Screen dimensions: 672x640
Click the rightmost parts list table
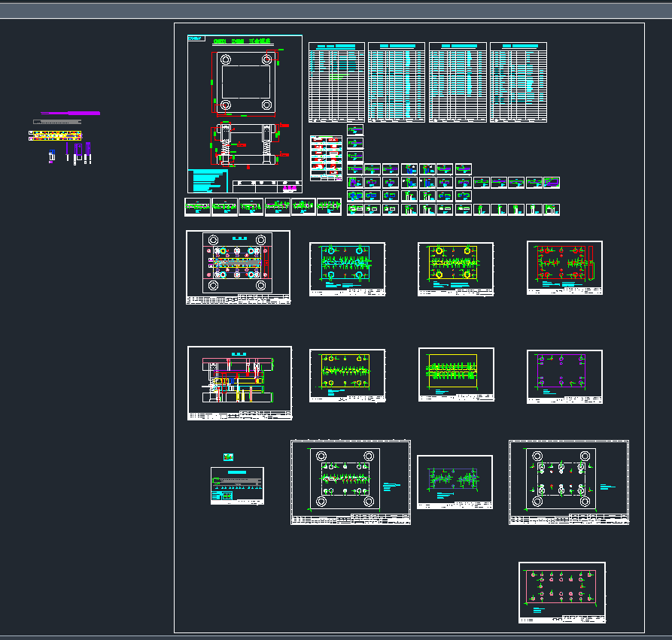pos(518,83)
